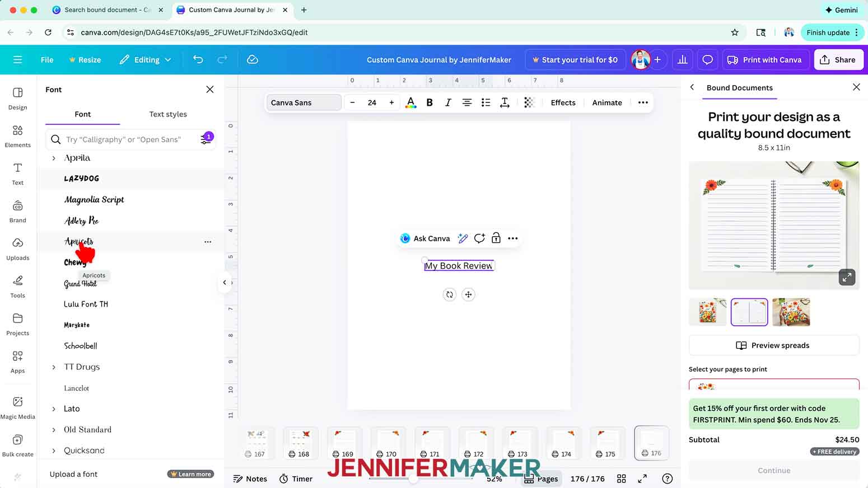Open the transparency control
The width and height of the screenshot is (868, 488).
pyautogui.click(x=529, y=102)
